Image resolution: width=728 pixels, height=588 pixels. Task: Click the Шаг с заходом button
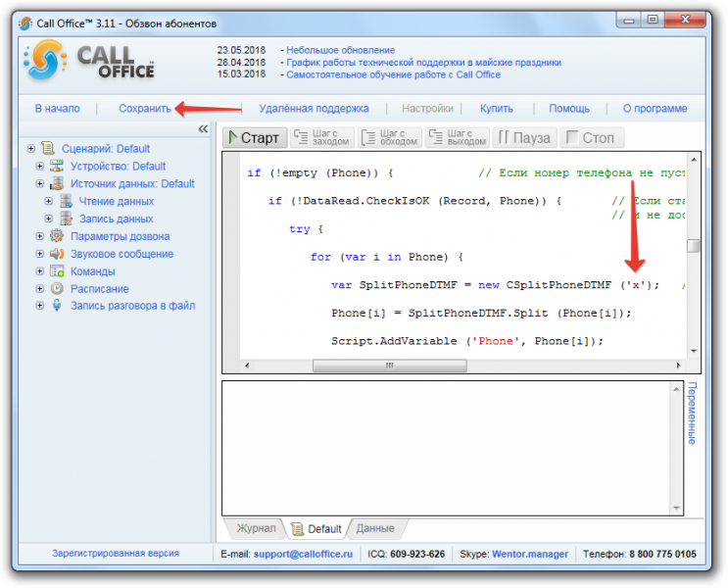pos(322,138)
